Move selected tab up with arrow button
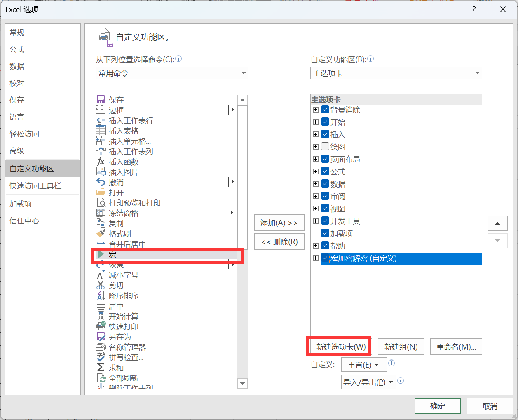This screenshot has height=420, width=518. [497, 223]
